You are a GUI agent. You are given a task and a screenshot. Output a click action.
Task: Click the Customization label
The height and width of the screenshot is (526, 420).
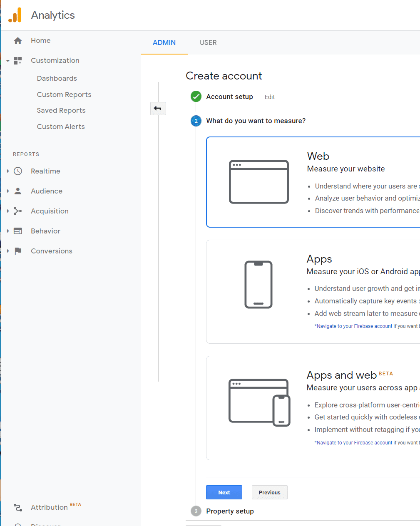click(x=55, y=61)
